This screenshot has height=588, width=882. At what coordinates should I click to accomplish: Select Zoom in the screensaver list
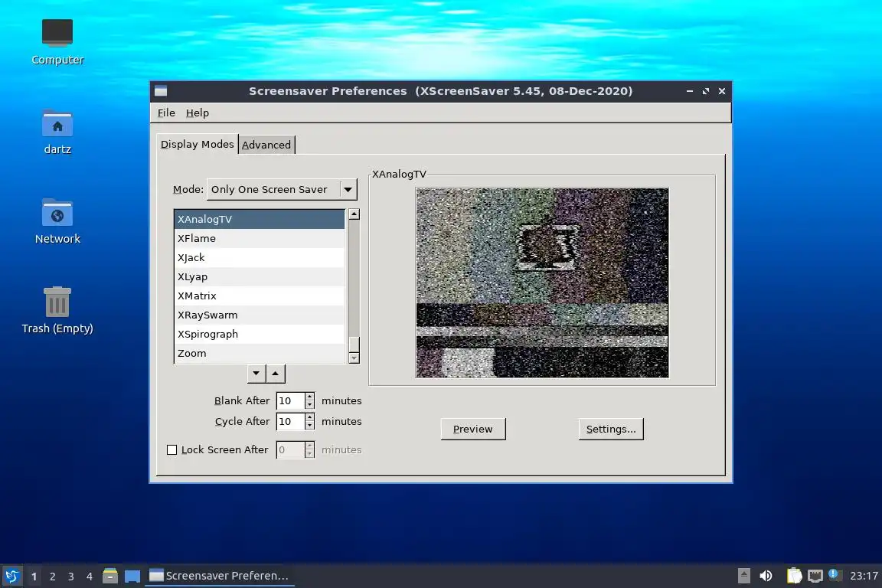coord(260,354)
